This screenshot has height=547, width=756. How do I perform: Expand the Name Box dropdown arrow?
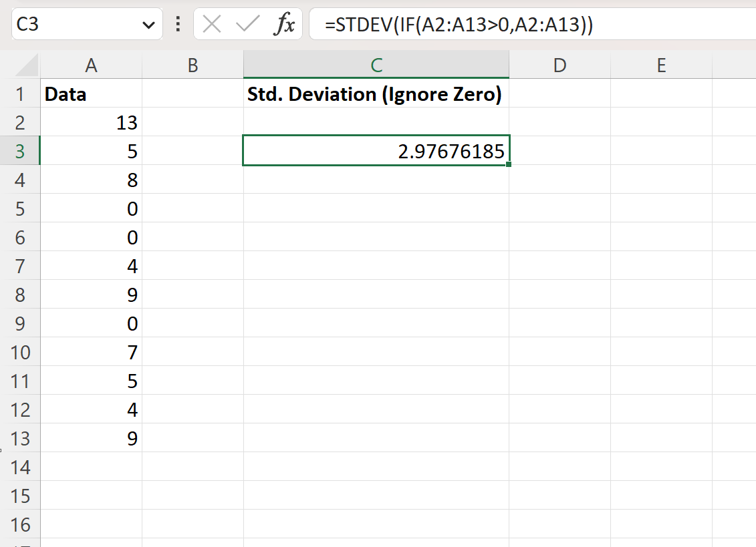pyautogui.click(x=148, y=25)
